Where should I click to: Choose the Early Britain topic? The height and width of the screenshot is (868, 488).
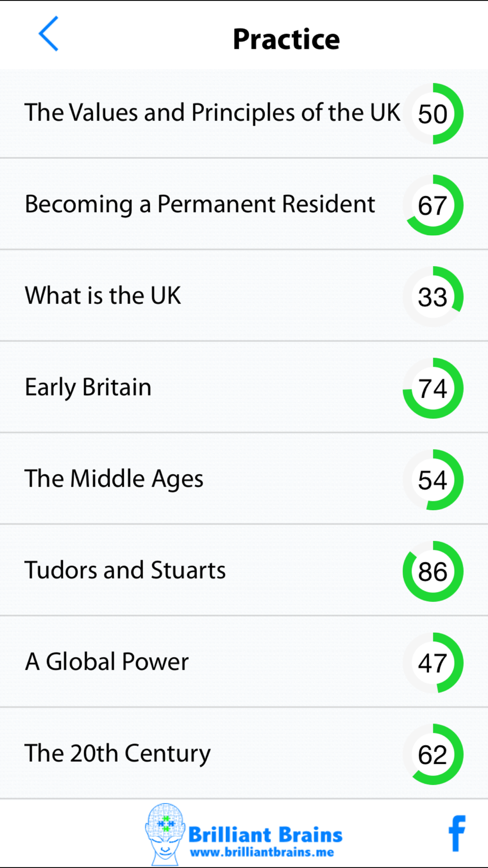point(88,388)
